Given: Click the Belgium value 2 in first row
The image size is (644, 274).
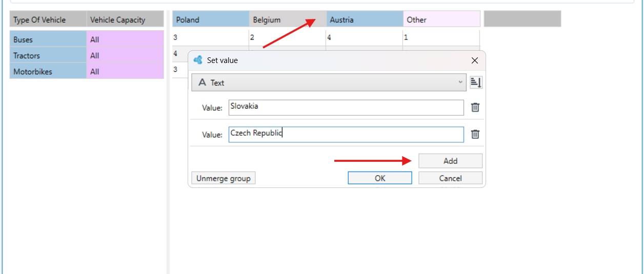Looking at the screenshot, I should pos(288,38).
